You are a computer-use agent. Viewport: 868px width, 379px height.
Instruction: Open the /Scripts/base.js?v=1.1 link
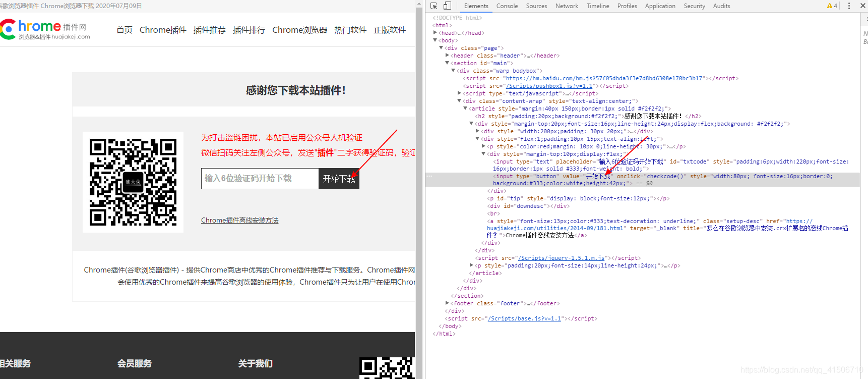click(x=524, y=318)
